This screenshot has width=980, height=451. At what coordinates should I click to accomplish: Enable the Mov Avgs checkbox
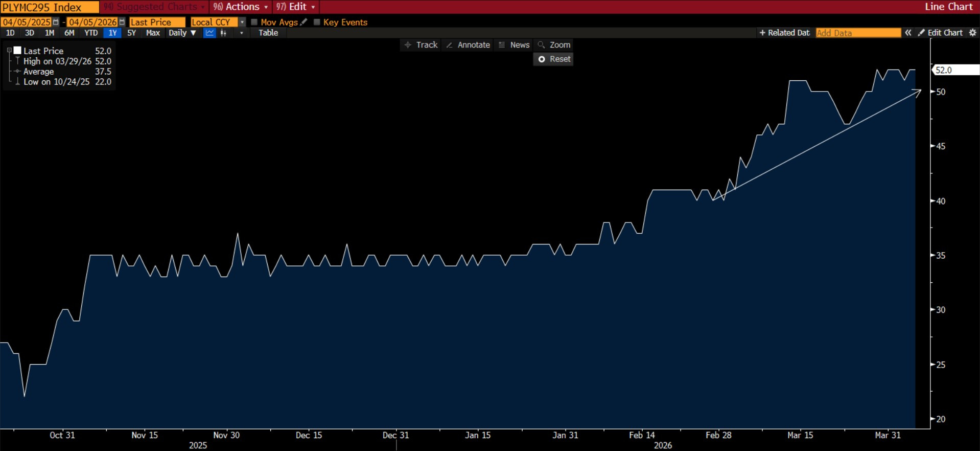(254, 22)
